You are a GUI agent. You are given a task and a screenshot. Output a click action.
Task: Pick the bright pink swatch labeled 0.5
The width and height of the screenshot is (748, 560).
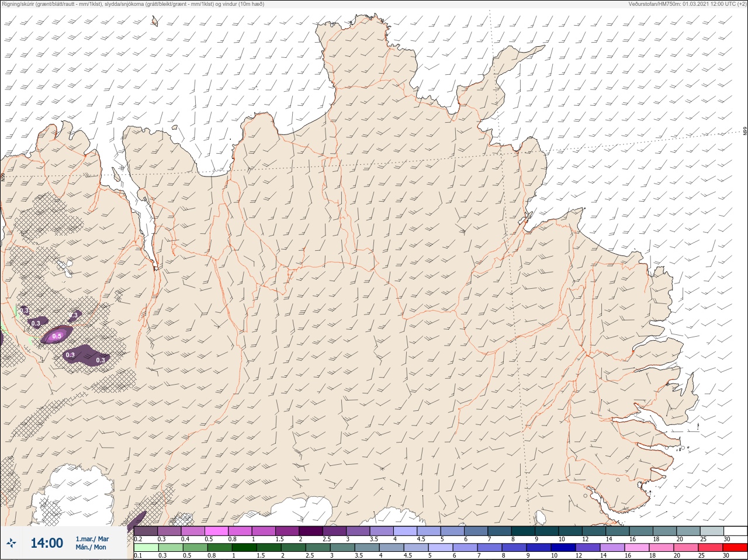pyautogui.click(x=217, y=531)
